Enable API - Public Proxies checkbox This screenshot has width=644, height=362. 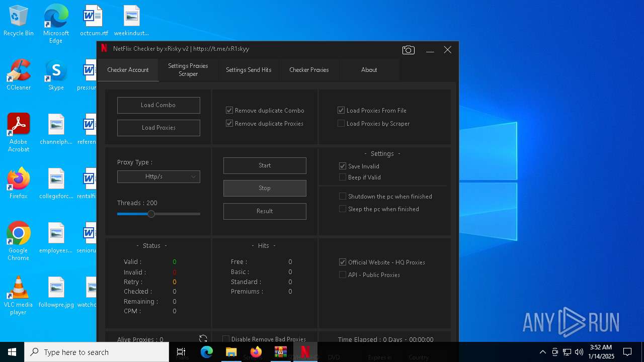[343, 275]
